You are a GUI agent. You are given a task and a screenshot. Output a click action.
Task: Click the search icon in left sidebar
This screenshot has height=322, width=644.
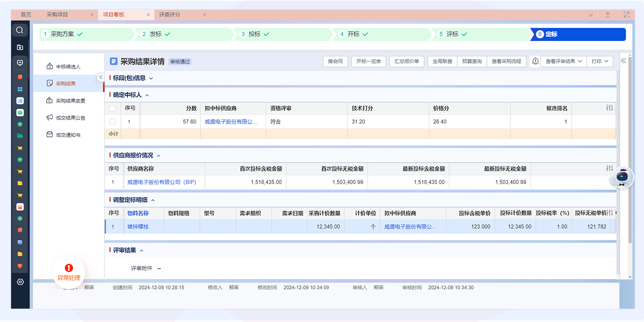(20, 30)
